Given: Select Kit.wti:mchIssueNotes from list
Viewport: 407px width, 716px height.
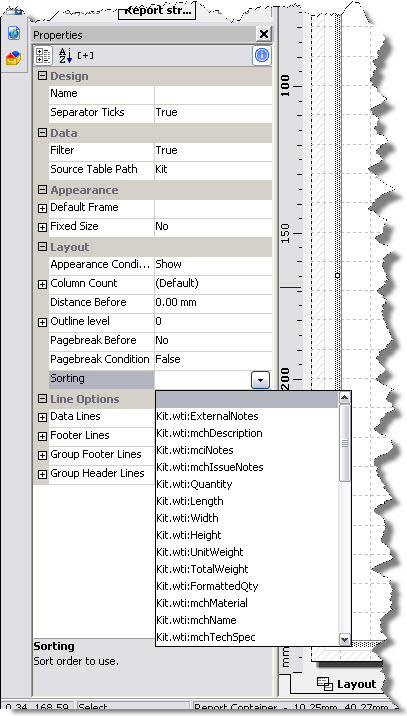Looking at the screenshot, I should (247, 467).
